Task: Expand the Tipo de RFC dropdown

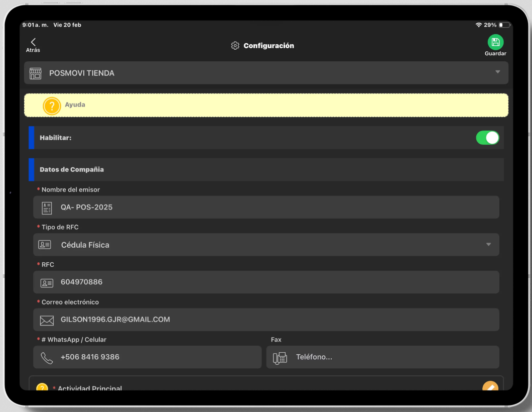Action: [266, 245]
